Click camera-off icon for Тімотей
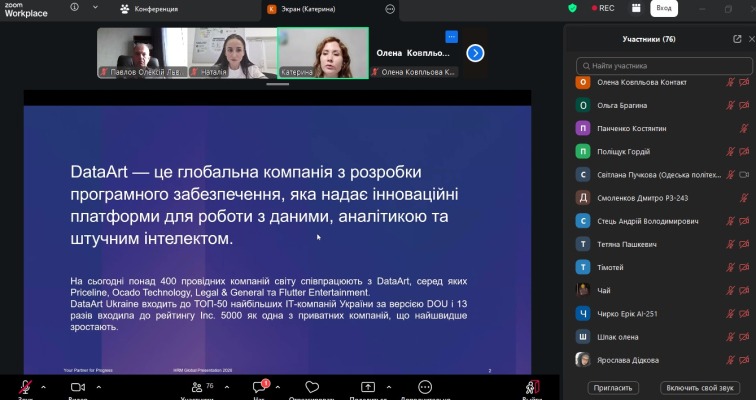Screen dimensions: 756x400 (x=744, y=267)
